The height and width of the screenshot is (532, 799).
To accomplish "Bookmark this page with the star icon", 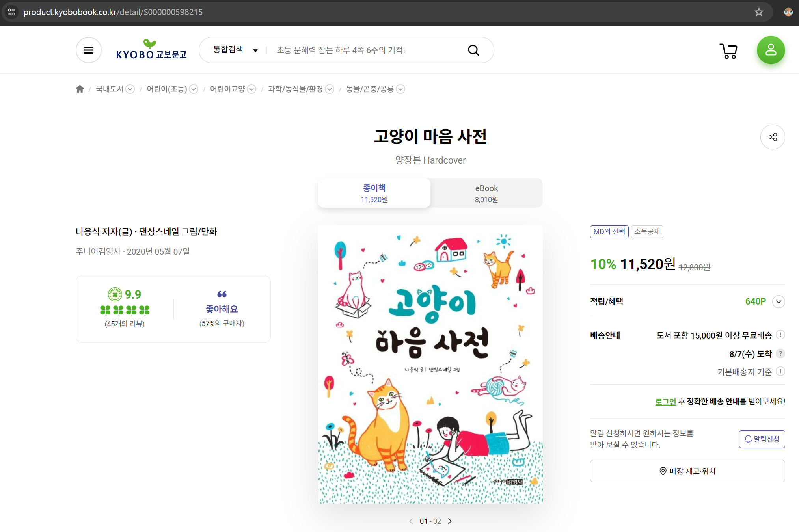I will pyautogui.click(x=759, y=12).
